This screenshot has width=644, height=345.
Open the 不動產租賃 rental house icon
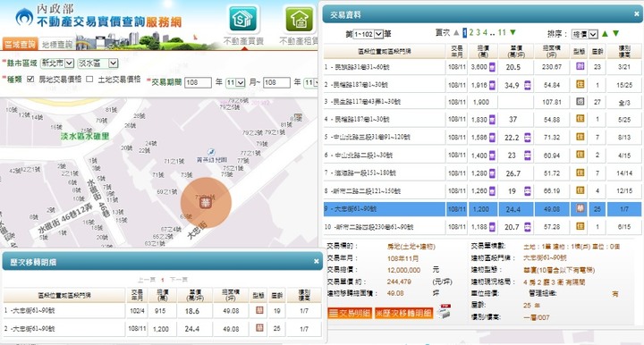tap(301, 19)
